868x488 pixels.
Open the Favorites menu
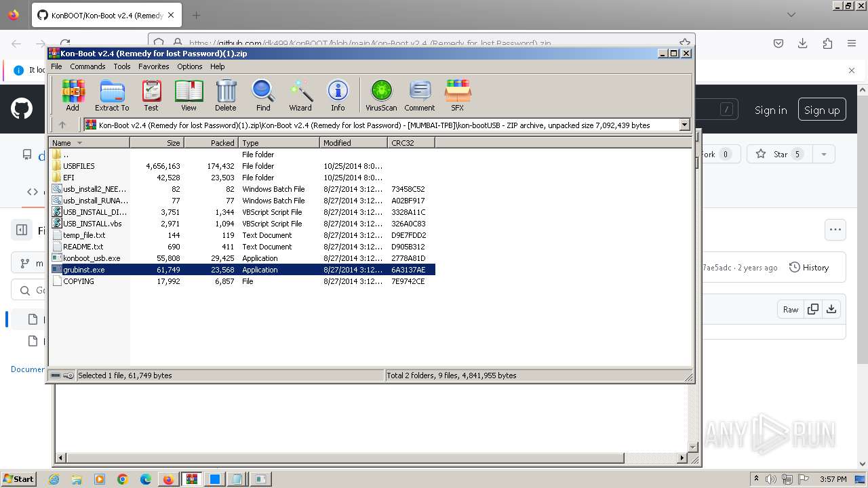(154, 66)
